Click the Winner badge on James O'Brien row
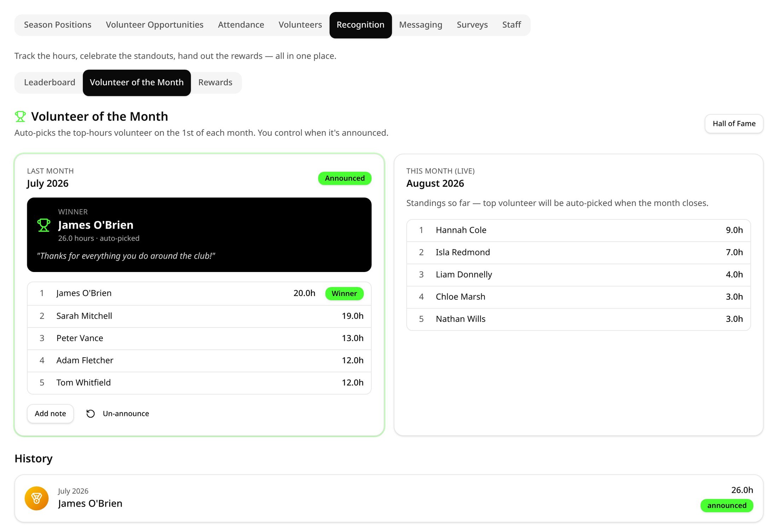Viewport: 778px width, 532px height. click(344, 294)
